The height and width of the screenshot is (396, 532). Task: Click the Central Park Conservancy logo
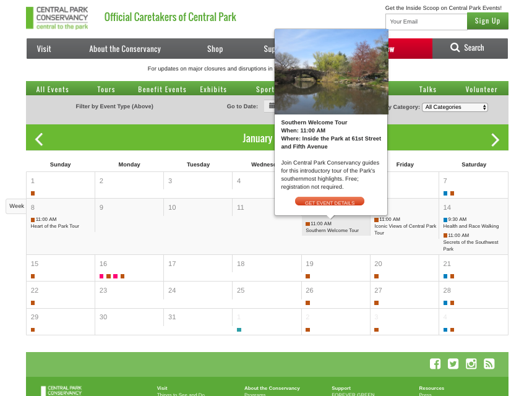pyautogui.click(x=58, y=18)
